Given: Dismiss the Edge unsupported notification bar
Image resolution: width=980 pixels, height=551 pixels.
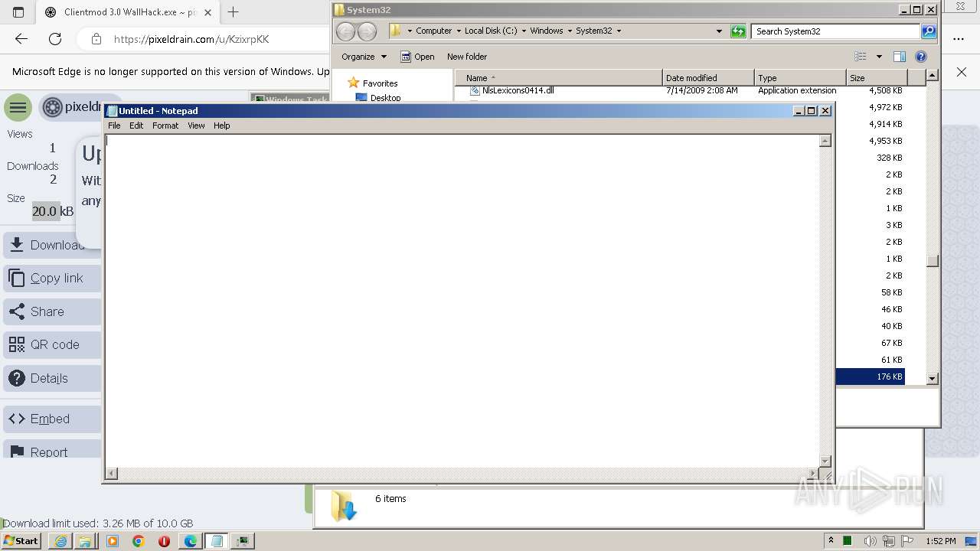Looking at the screenshot, I should coord(962,71).
